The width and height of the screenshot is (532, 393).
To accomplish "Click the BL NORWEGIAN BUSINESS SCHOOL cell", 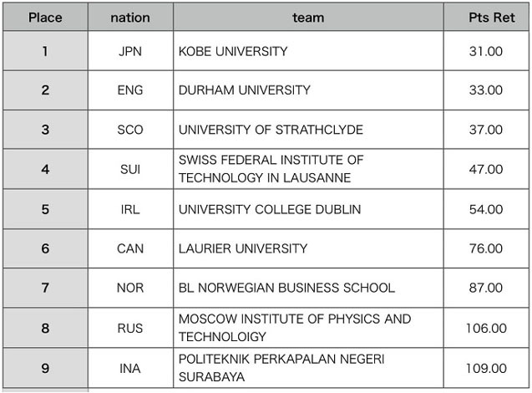I will (x=286, y=288).
